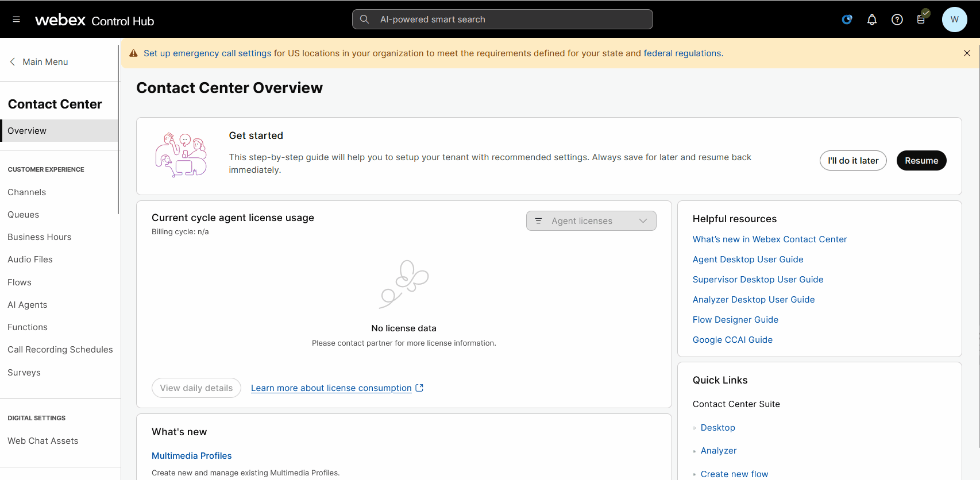Follow the Set up emergency call settings link
Viewport: 980px width, 480px height.
click(x=207, y=53)
